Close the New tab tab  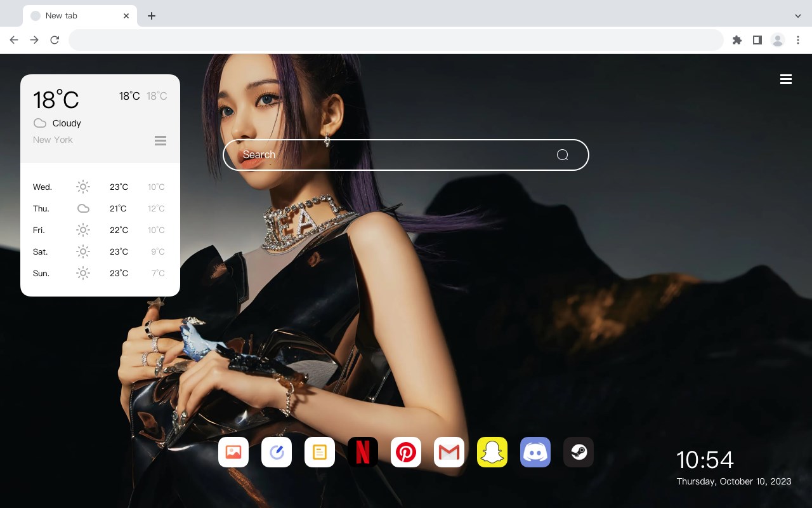(126, 16)
